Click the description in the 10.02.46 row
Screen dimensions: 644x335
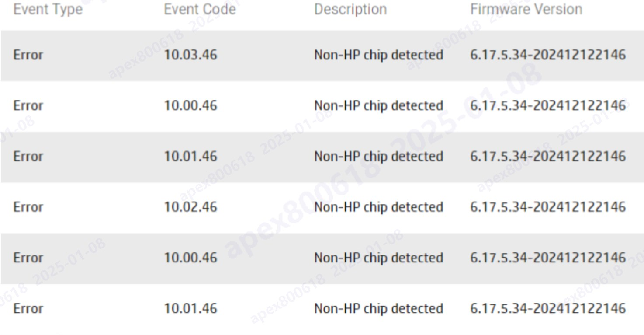pyautogui.click(x=378, y=207)
